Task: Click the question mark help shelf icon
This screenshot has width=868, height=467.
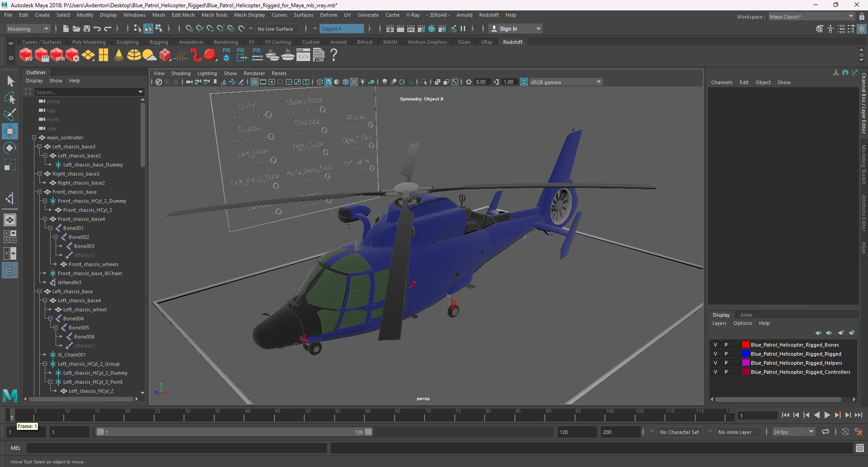Action: coord(334,55)
